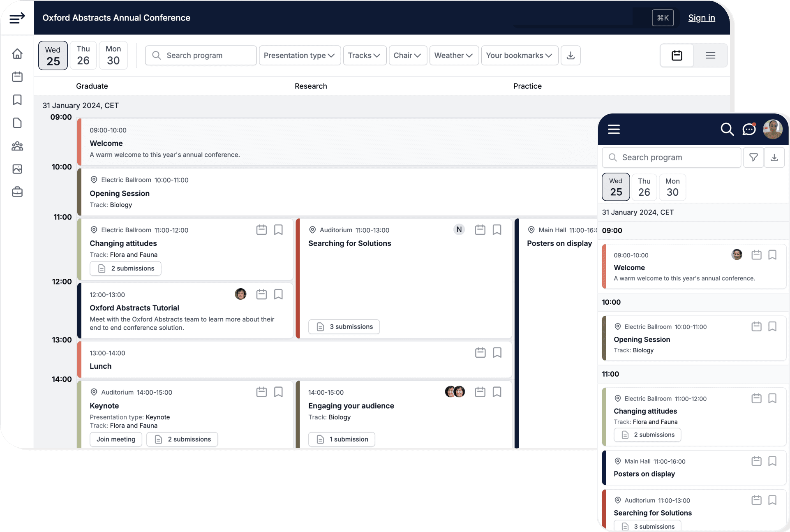Image resolution: width=790 pixels, height=532 pixels.
Task: Open the chat messages icon in mobile header
Action: 749,129
